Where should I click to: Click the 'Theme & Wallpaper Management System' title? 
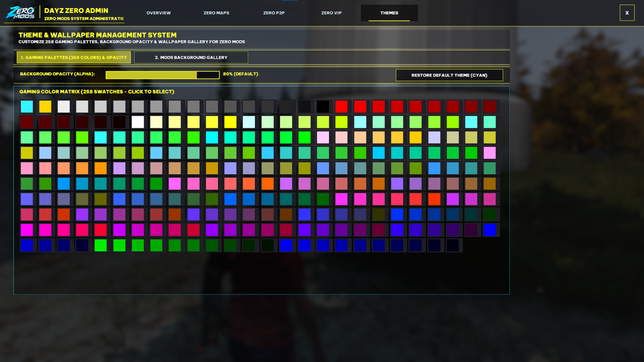click(98, 35)
